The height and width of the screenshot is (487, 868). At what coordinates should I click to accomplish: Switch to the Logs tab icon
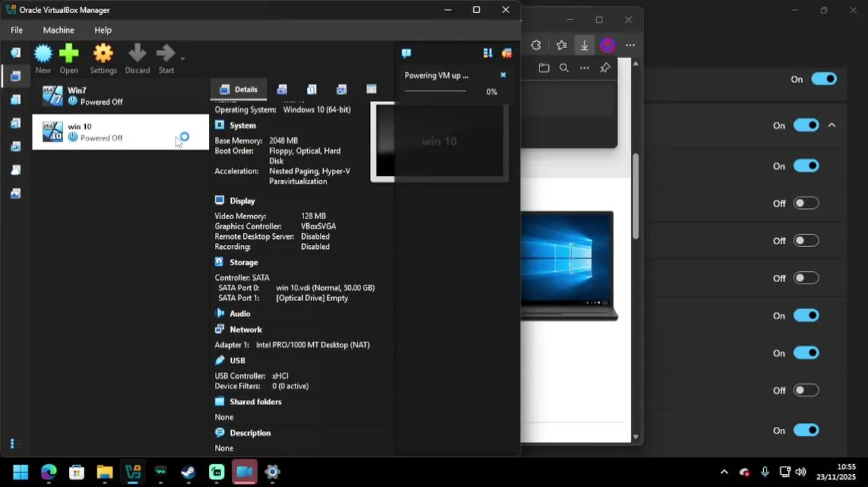pos(312,89)
